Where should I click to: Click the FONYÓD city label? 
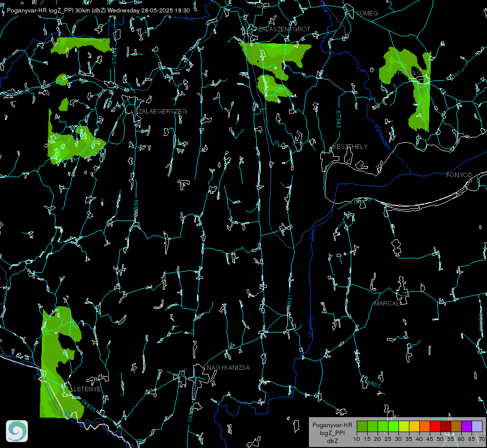pos(459,175)
